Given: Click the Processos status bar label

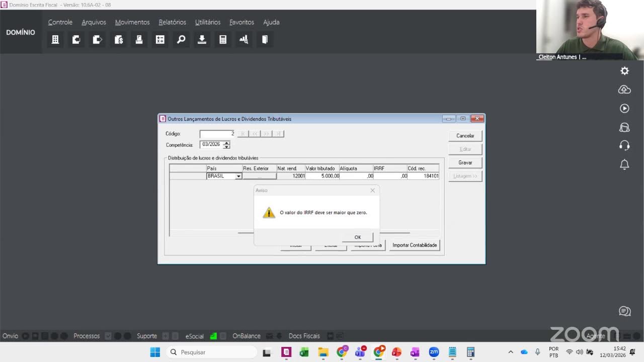Looking at the screenshot, I should tap(87, 336).
